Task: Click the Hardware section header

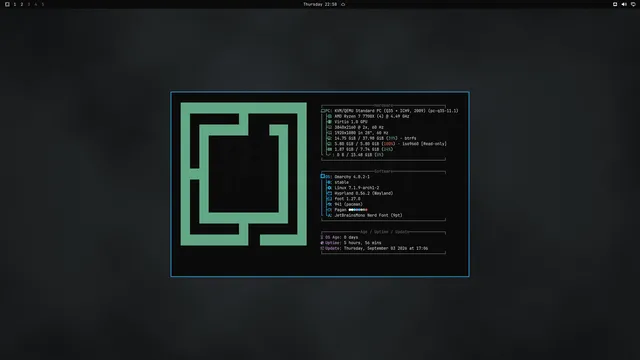Action: pos(383,105)
